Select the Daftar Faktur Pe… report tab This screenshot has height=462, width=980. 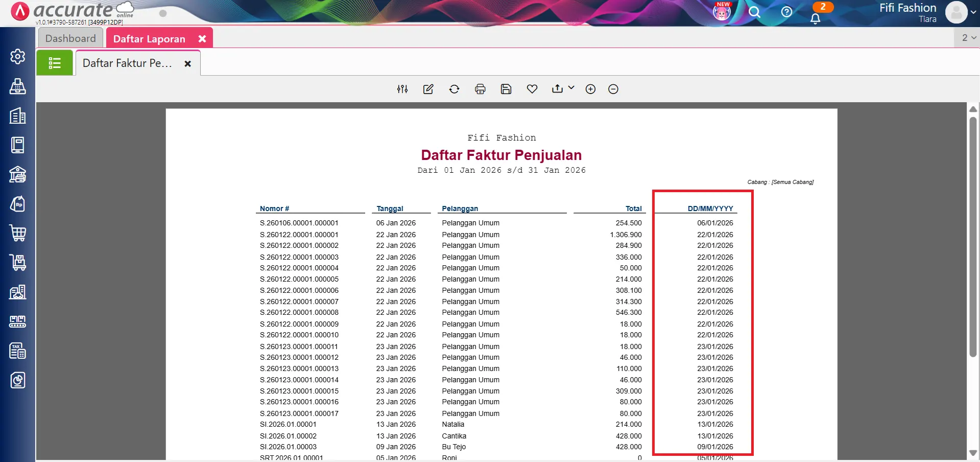tap(127, 63)
